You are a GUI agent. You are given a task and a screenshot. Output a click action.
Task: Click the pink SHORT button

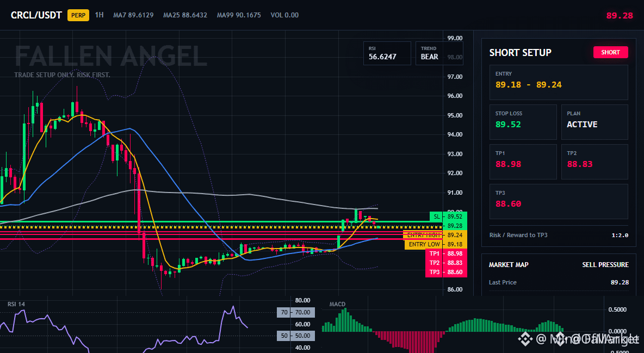click(x=610, y=52)
